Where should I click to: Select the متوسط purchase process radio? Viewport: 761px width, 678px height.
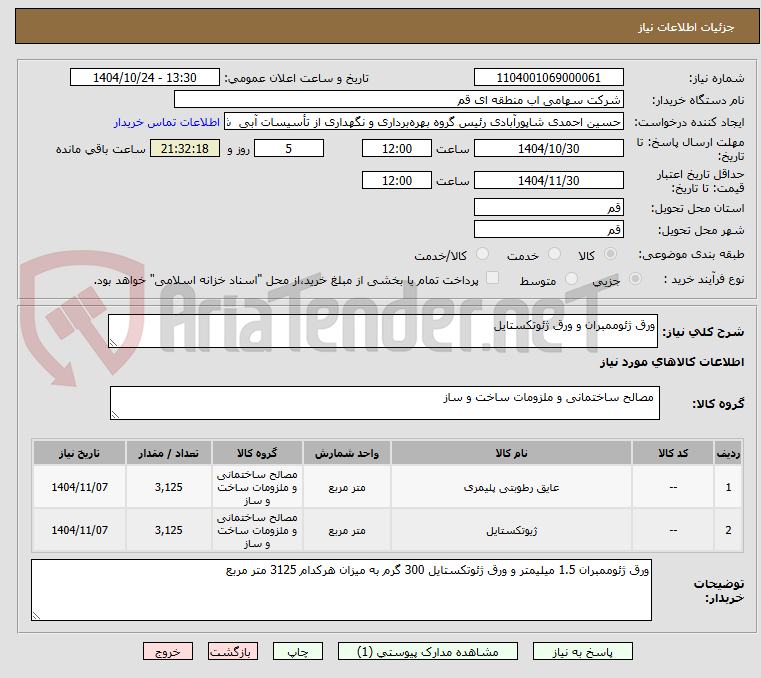point(572,279)
